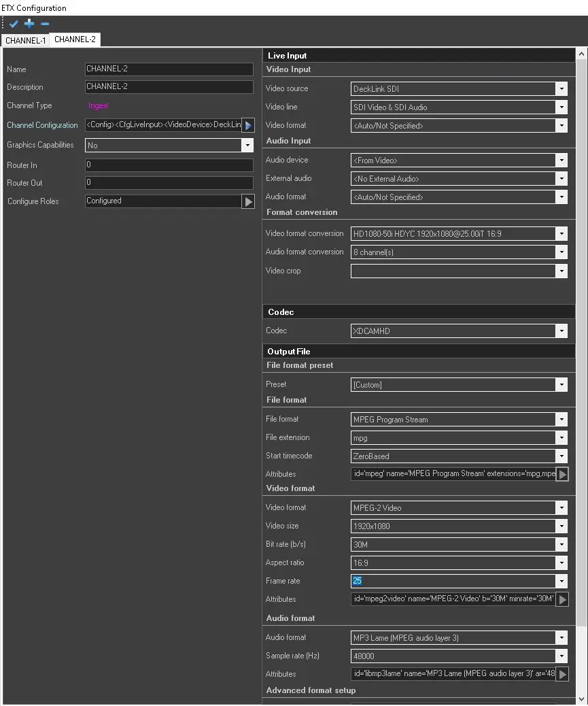Open Video format Attributes arrow button

click(562, 600)
